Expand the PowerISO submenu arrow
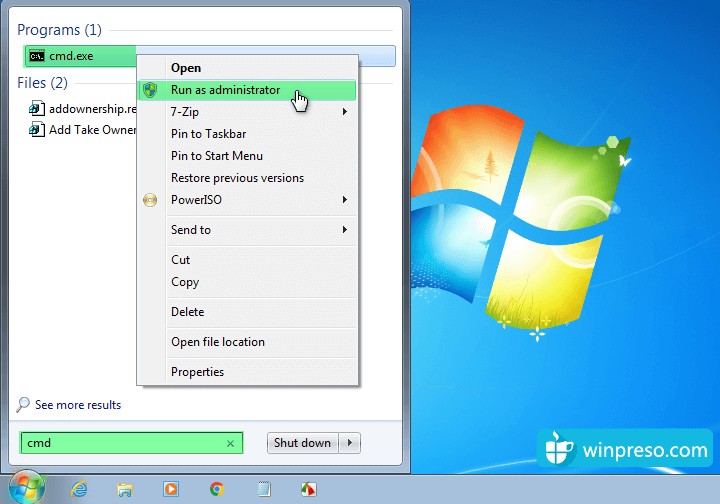This screenshot has height=504, width=720. [x=344, y=200]
